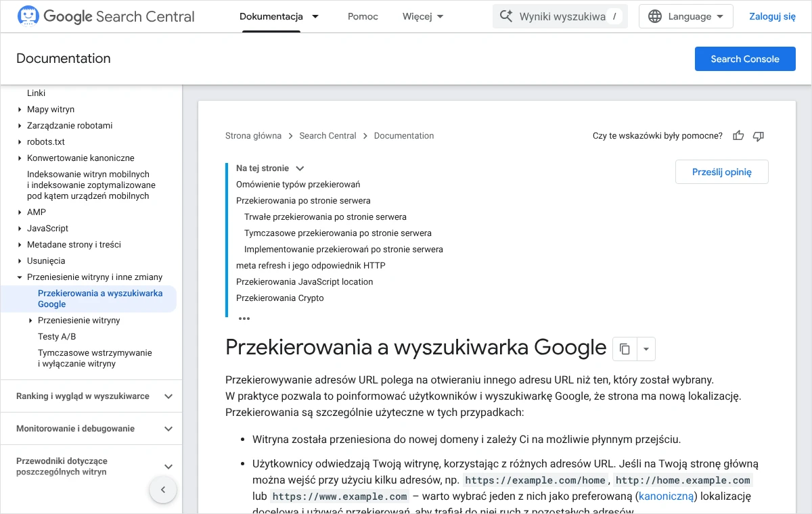Jump to Przekierowania po stronie serwera section
Screen dimensions: 812x514
click(303, 201)
